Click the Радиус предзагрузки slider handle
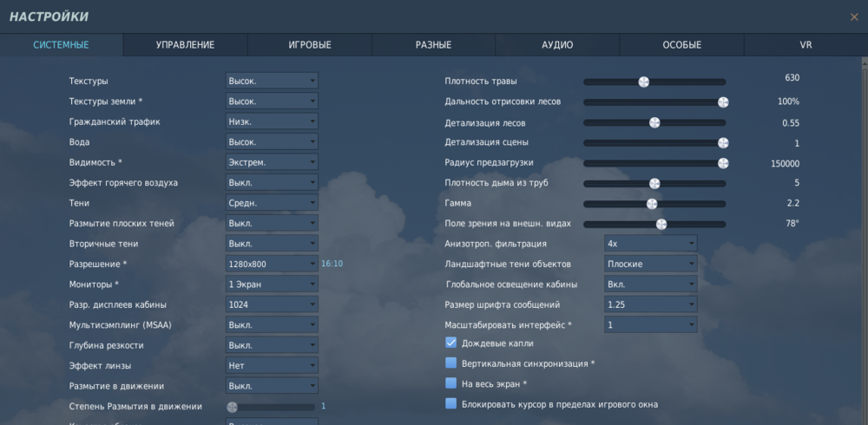 click(723, 163)
